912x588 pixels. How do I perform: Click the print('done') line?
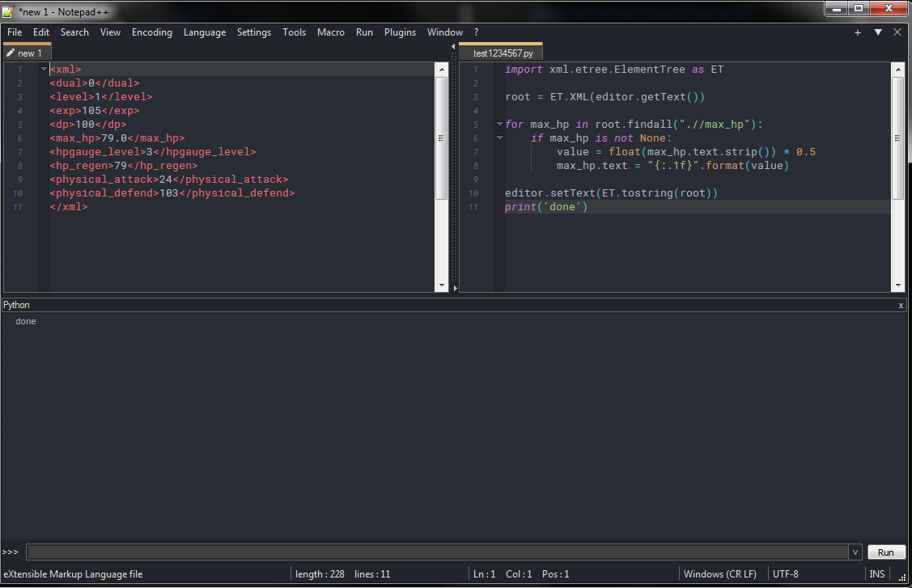pyautogui.click(x=546, y=207)
